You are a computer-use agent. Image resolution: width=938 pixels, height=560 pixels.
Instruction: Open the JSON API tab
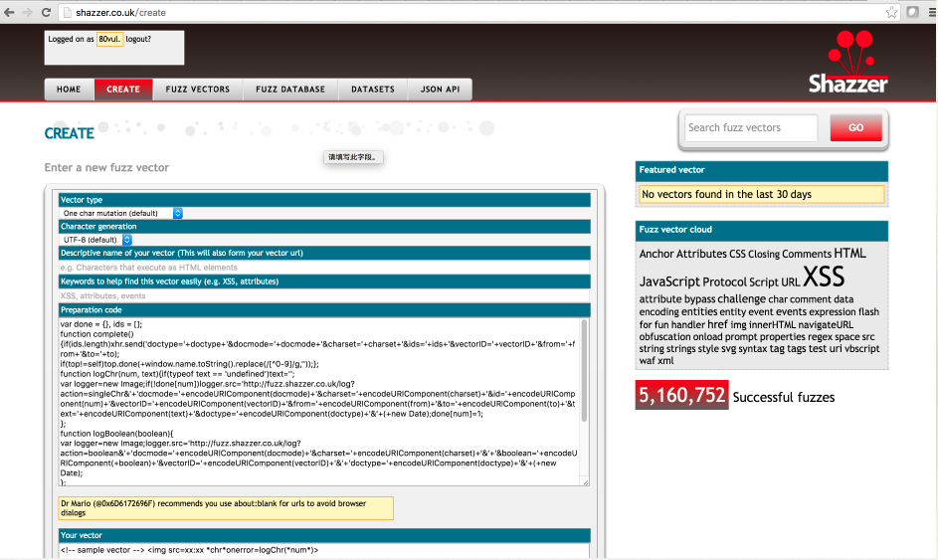(x=440, y=90)
